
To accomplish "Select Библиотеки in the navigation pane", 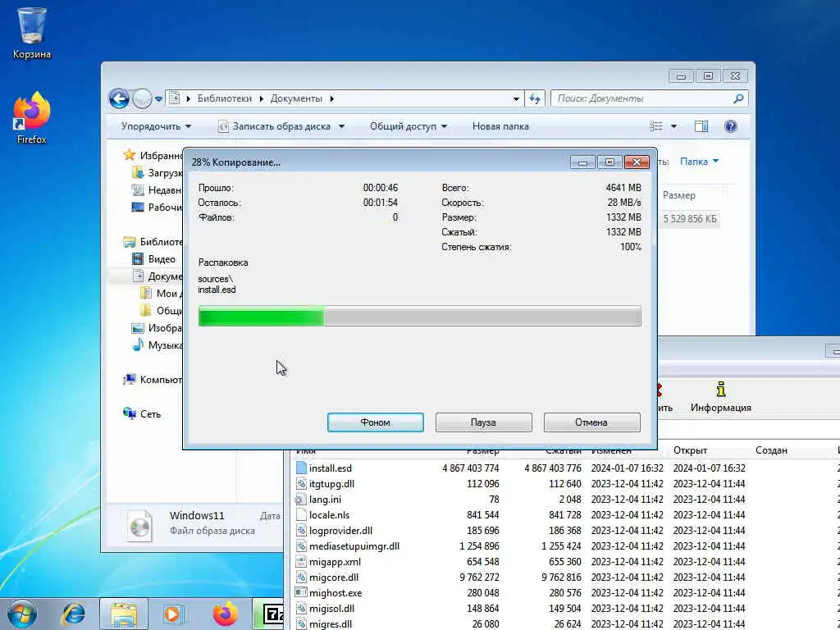I will [153, 242].
